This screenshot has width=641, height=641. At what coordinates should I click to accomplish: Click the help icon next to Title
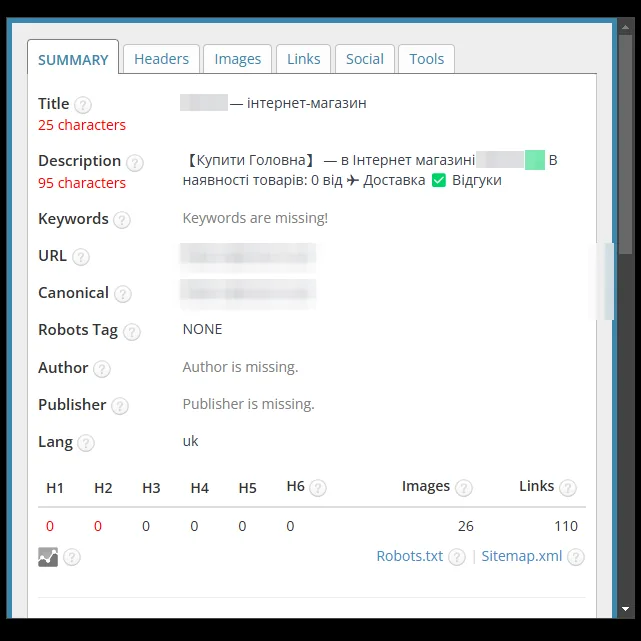pyautogui.click(x=83, y=105)
